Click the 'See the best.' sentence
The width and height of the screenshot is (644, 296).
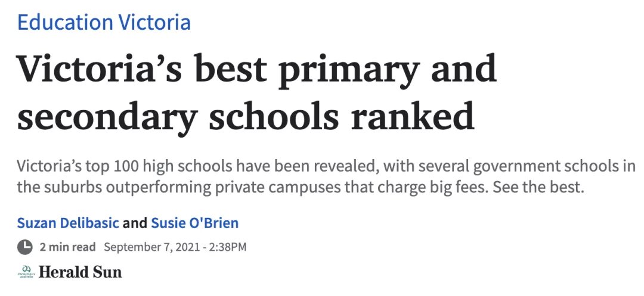538,188
